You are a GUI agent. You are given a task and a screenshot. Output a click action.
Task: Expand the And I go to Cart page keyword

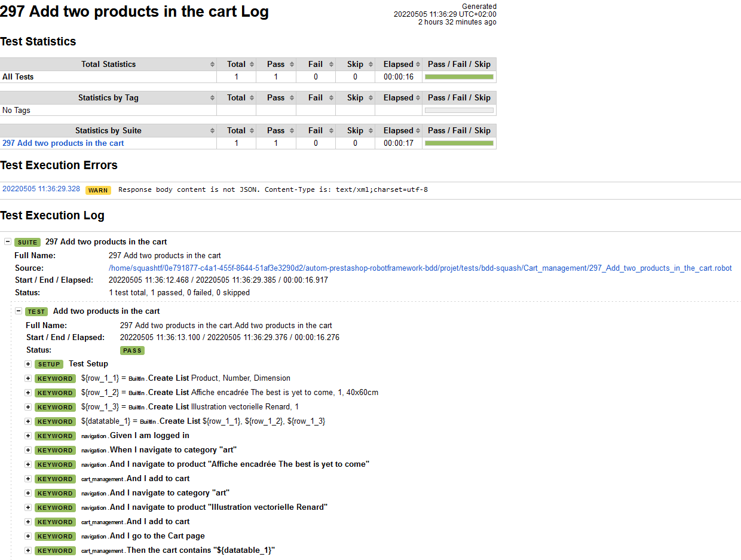coord(28,536)
